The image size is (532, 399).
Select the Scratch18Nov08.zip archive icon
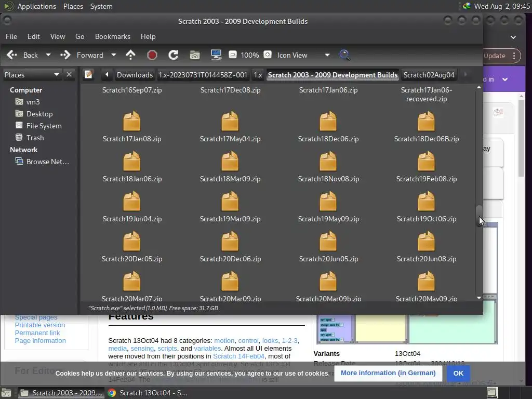click(x=328, y=161)
